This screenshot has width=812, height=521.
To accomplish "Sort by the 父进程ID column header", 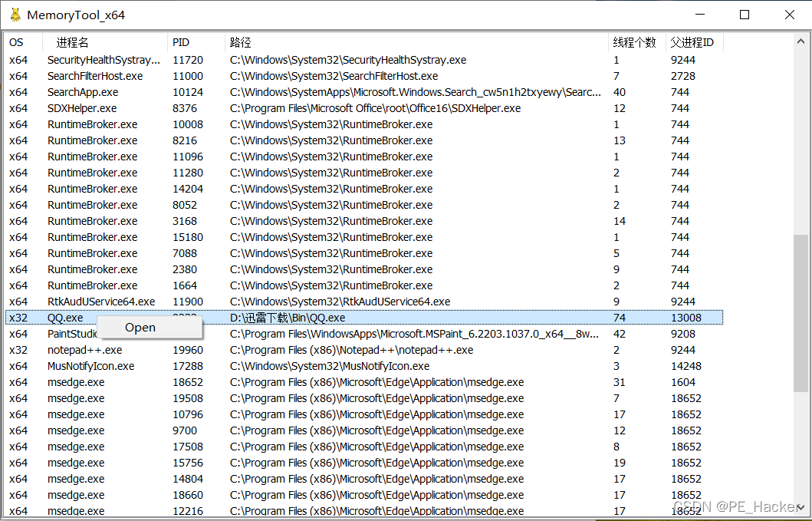I will pos(695,42).
